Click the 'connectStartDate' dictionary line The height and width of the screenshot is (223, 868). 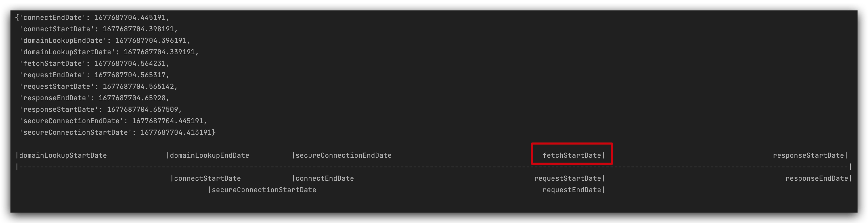(98, 29)
